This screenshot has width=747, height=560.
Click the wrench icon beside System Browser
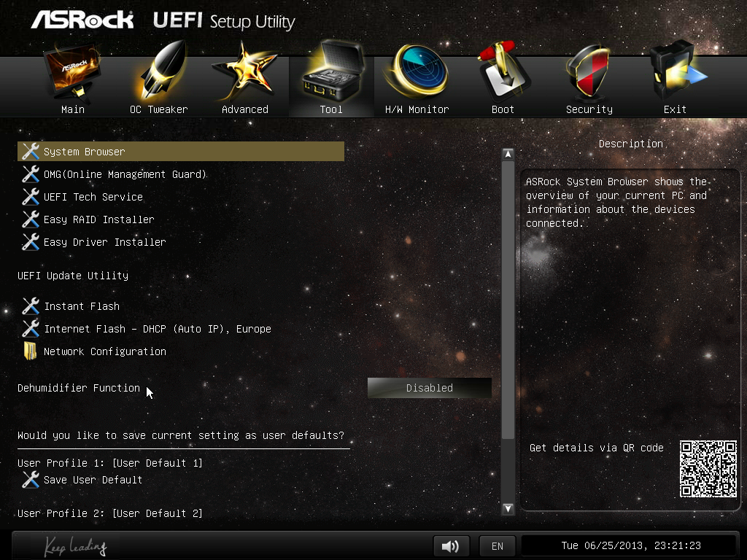pos(31,152)
